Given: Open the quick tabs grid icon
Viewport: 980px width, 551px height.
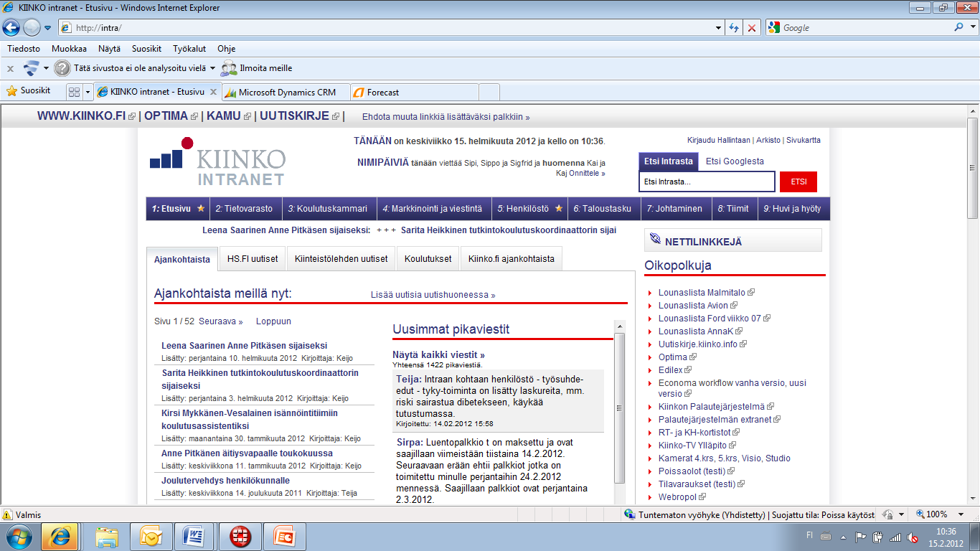Looking at the screenshot, I should 73,92.
